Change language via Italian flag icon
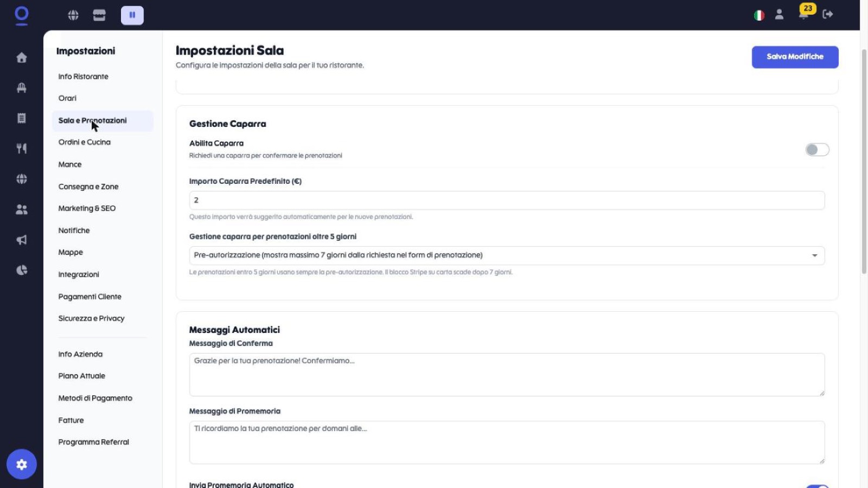The width and height of the screenshot is (868, 488). pyautogui.click(x=759, y=15)
